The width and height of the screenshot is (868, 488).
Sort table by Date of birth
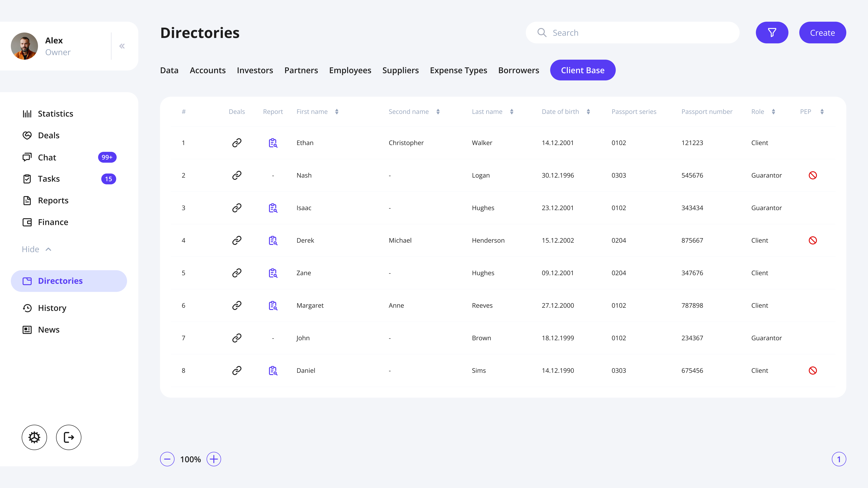(588, 112)
